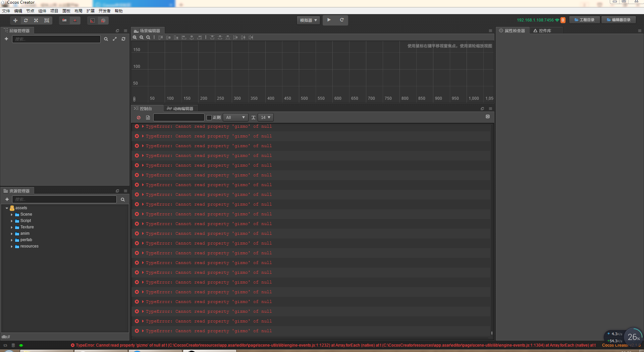Select the move transform tool
This screenshot has width=644, height=352.
point(15,20)
